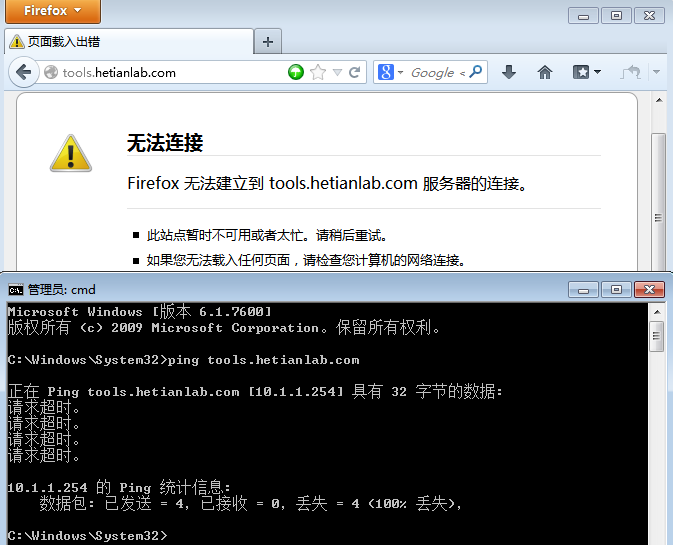Maximize the Firefox window
Image resolution: width=673 pixels, height=545 pixels.
pyautogui.click(x=616, y=16)
